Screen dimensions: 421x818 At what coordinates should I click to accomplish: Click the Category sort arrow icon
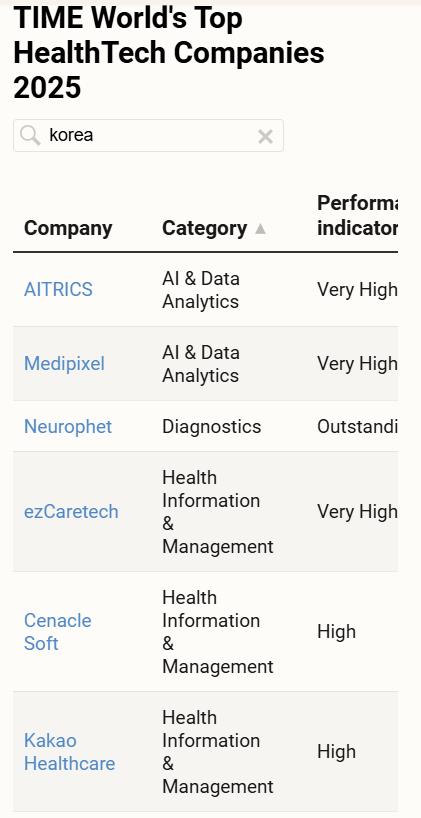260,229
